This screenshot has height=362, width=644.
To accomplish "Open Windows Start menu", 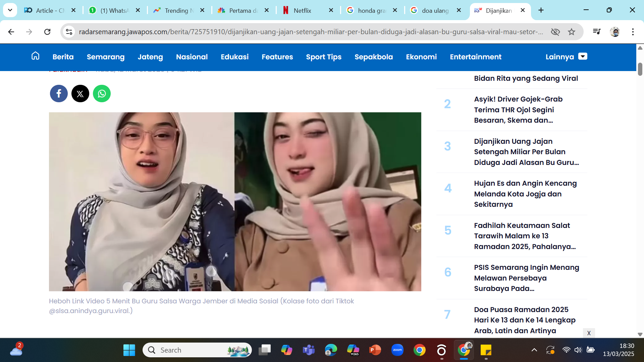I will 129,350.
